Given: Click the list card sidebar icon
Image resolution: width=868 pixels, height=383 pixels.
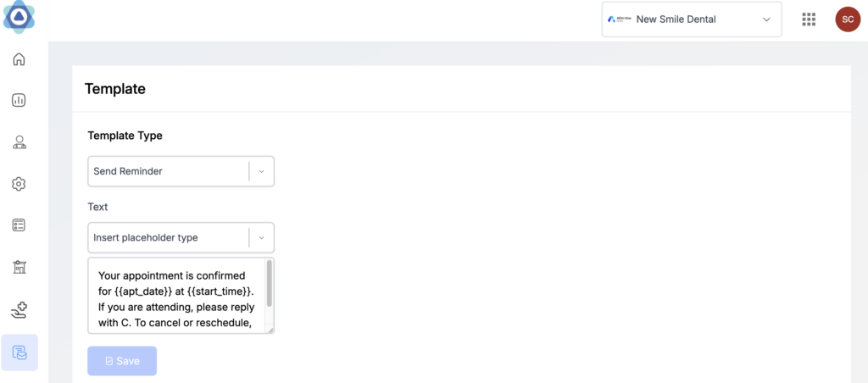Looking at the screenshot, I should pos(19,225).
